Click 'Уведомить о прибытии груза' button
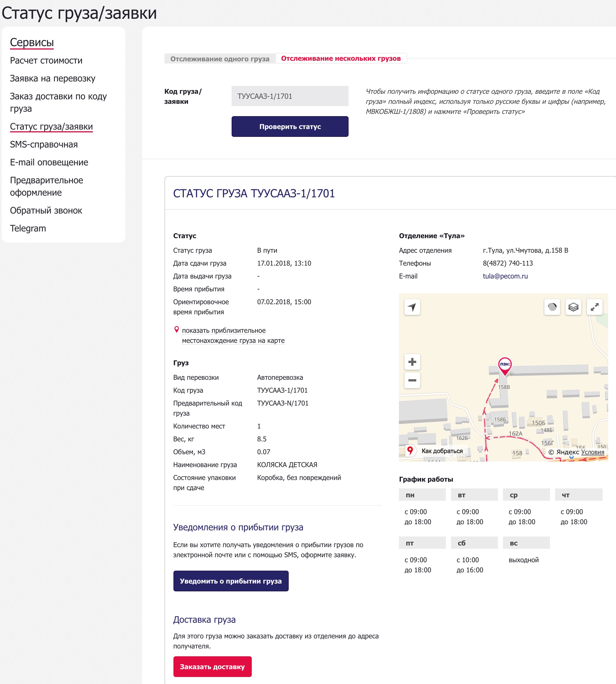This screenshot has height=684, width=616. pos(231,581)
